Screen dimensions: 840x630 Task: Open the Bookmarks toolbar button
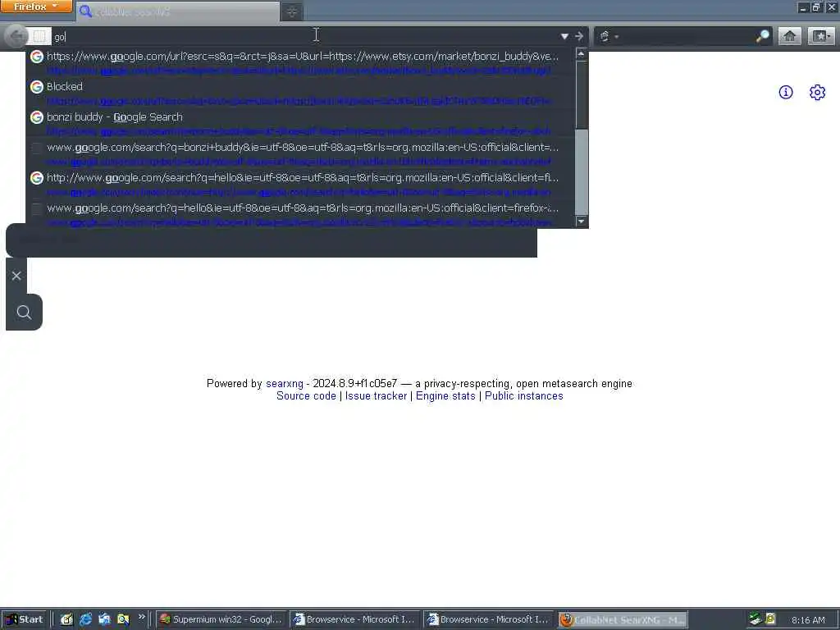(821, 36)
